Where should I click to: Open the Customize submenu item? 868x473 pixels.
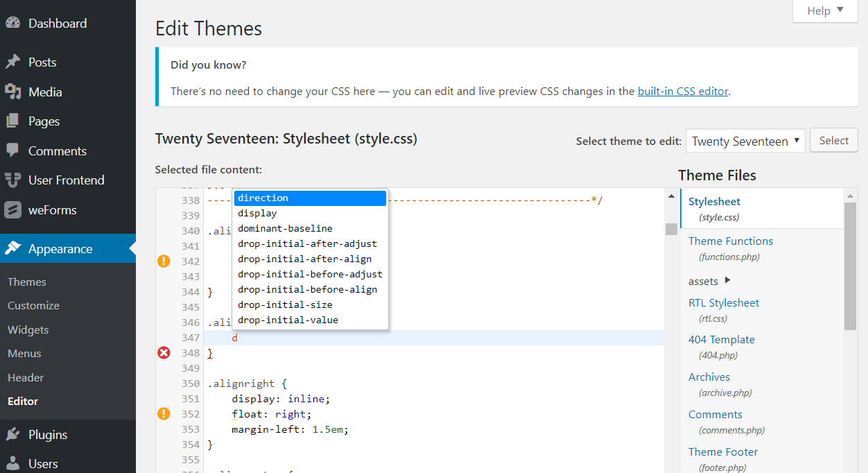[33, 305]
